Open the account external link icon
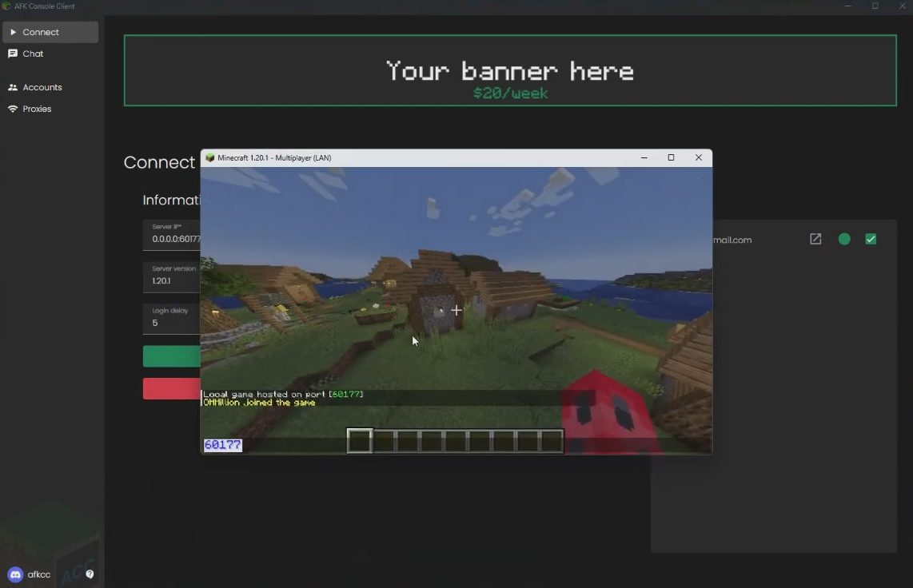Image resolution: width=913 pixels, height=588 pixels. (x=815, y=239)
